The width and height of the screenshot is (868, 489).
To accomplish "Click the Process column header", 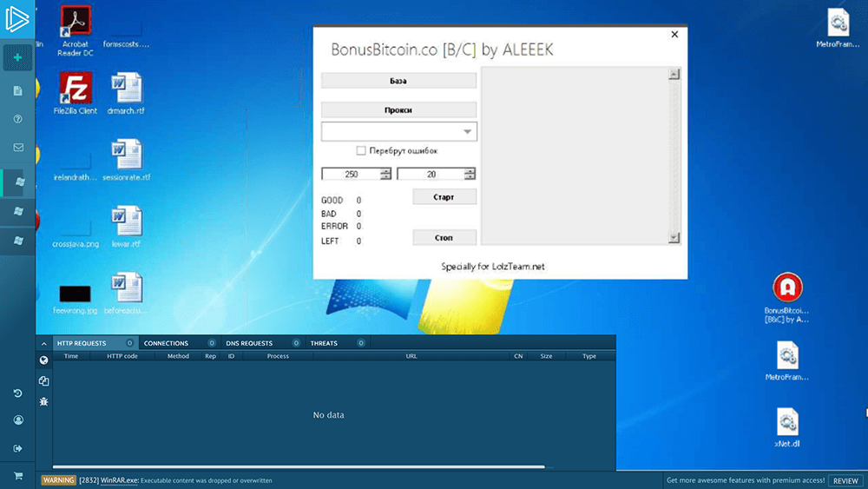I will point(278,356).
